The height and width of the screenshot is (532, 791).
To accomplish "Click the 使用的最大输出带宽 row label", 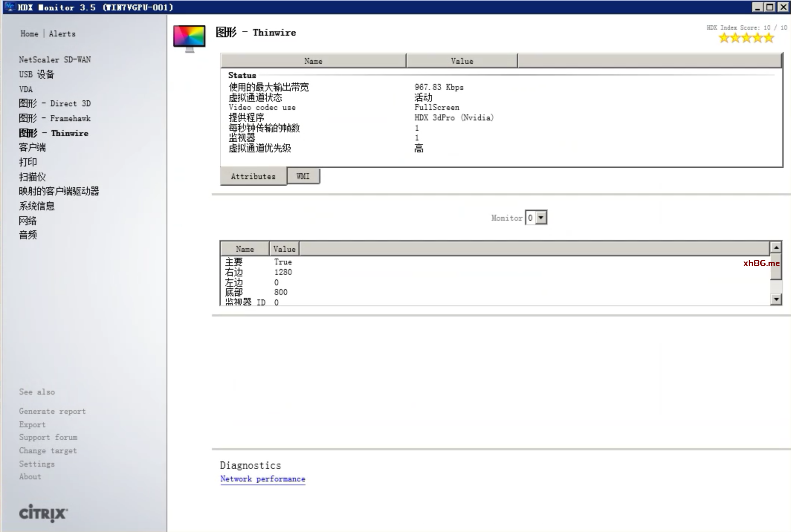I will coord(269,87).
